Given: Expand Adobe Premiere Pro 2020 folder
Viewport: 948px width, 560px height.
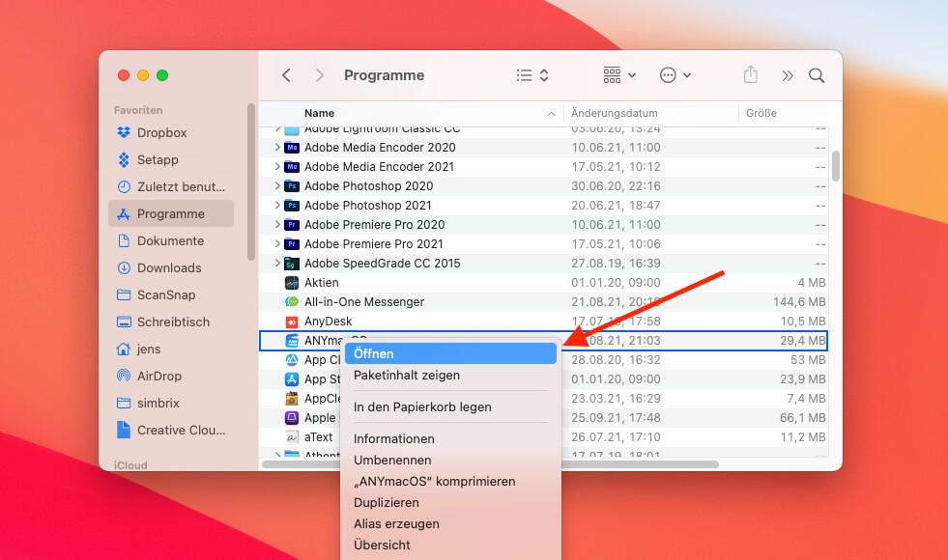Looking at the screenshot, I should click(x=277, y=225).
